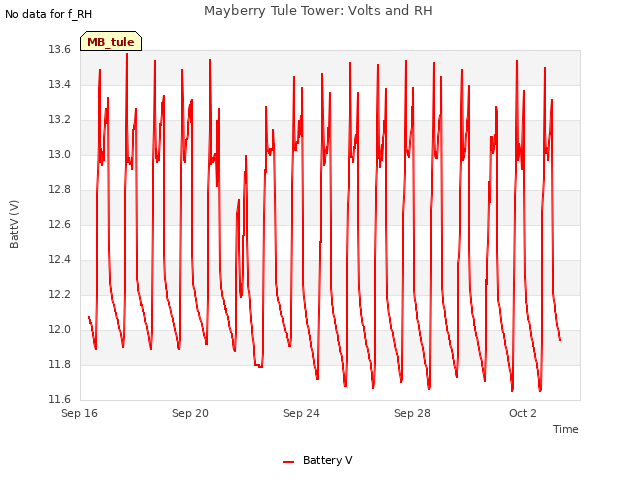
Task: Click the Sep 24 x-axis tick label
Action: [301, 413]
